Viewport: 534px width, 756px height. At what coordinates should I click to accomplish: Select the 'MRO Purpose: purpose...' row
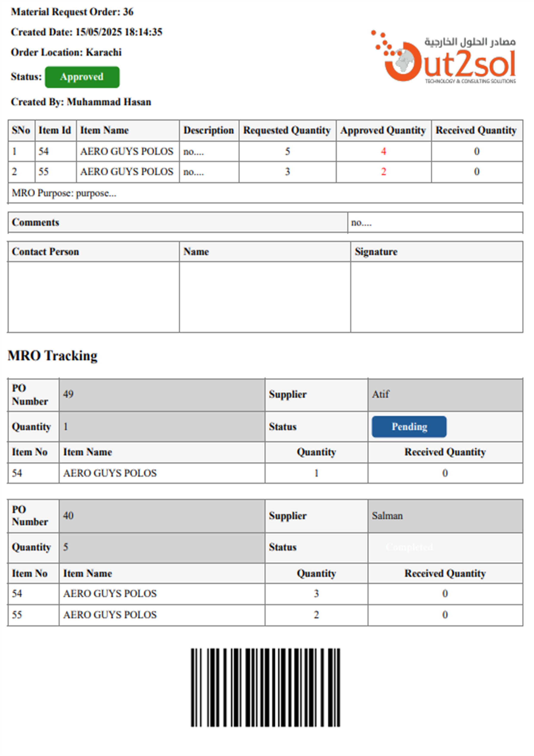[265, 193]
